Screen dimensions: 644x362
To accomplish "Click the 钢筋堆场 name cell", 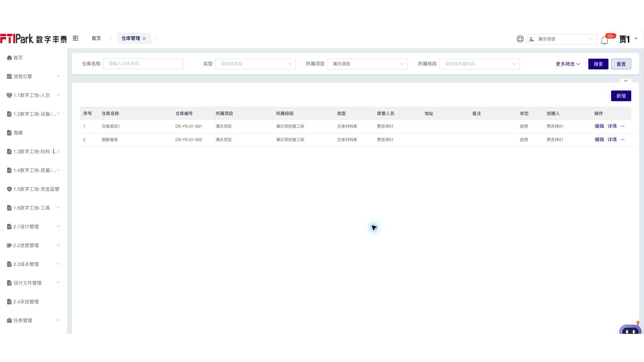I will (x=110, y=140).
